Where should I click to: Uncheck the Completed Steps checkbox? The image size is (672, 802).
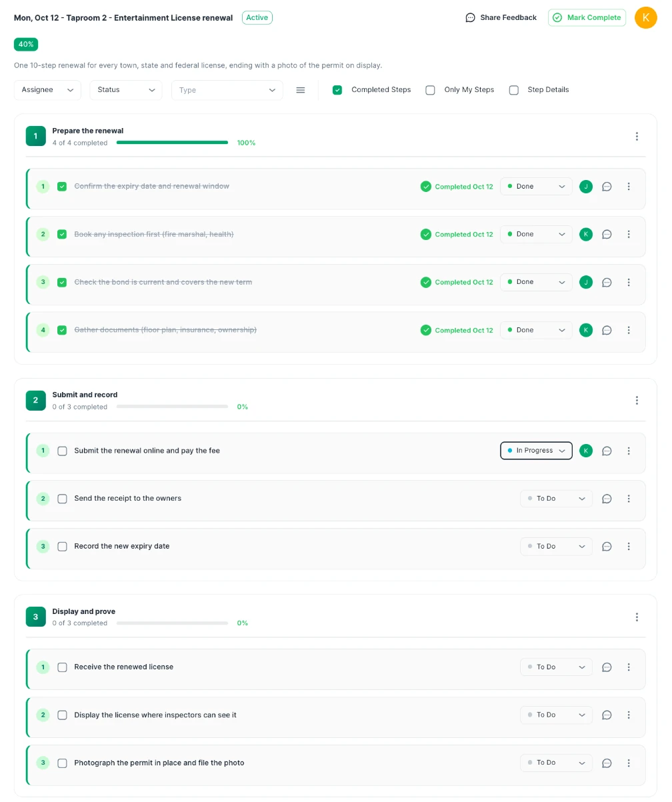337,90
